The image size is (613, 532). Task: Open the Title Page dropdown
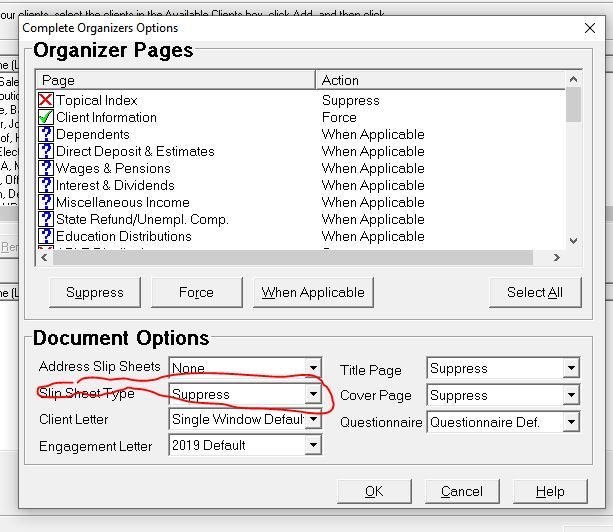(570, 369)
